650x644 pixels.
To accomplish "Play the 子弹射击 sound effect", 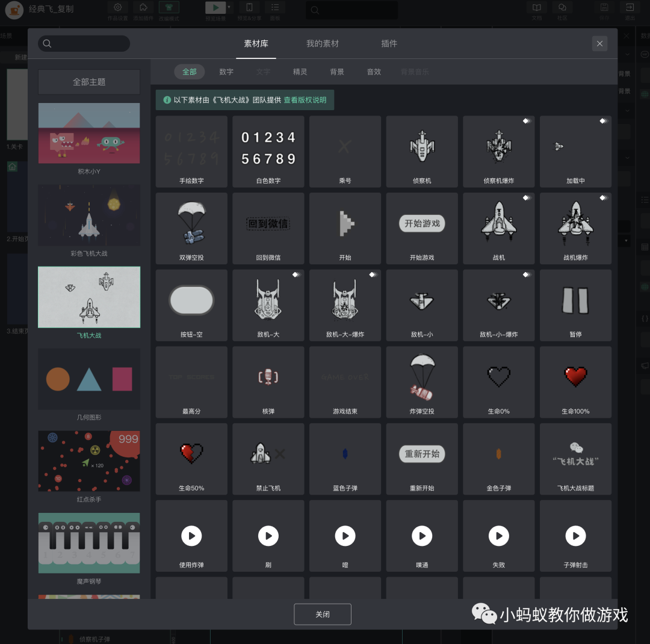I will coord(576,536).
